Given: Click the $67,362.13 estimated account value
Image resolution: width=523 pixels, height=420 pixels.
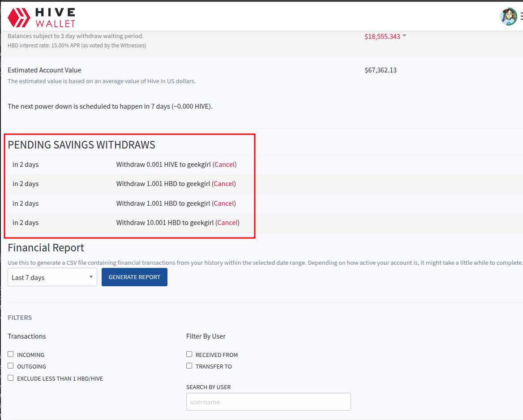Looking at the screenshot, I should [381, 70].
